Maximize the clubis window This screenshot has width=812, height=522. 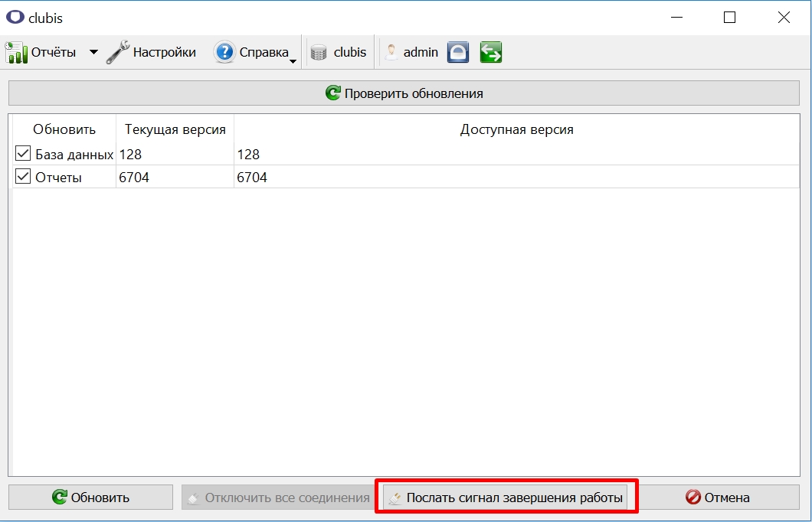pos(730,18)
